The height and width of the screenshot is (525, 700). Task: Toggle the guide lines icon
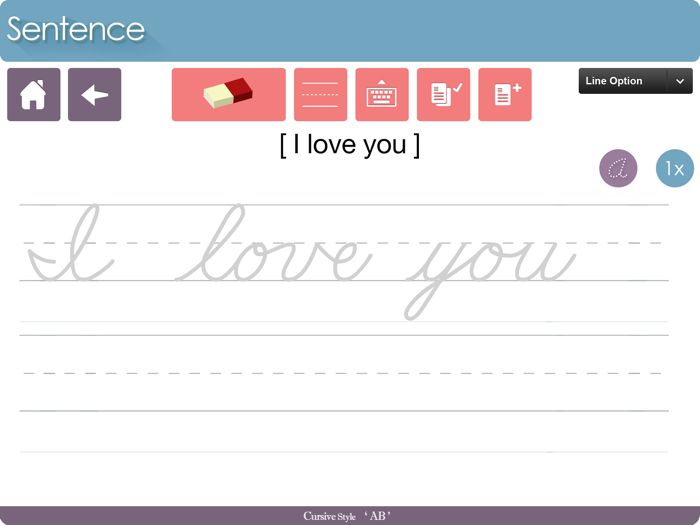click(x=320, y=94)
